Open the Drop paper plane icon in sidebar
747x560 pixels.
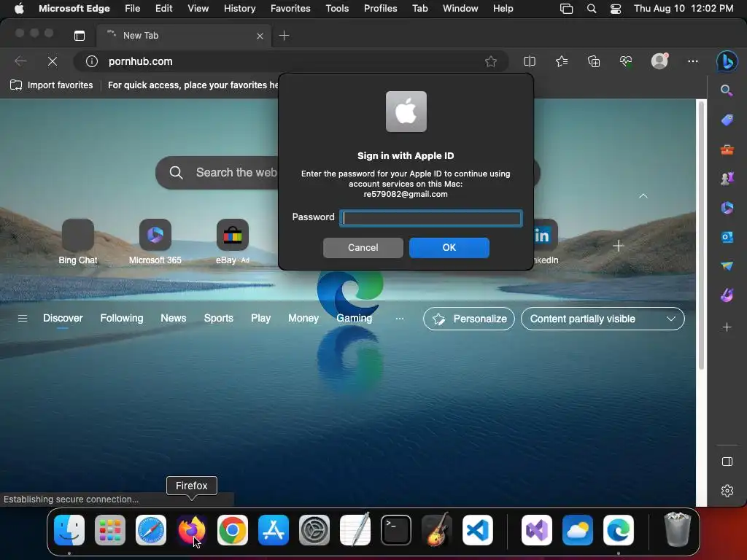coord(727,265)
